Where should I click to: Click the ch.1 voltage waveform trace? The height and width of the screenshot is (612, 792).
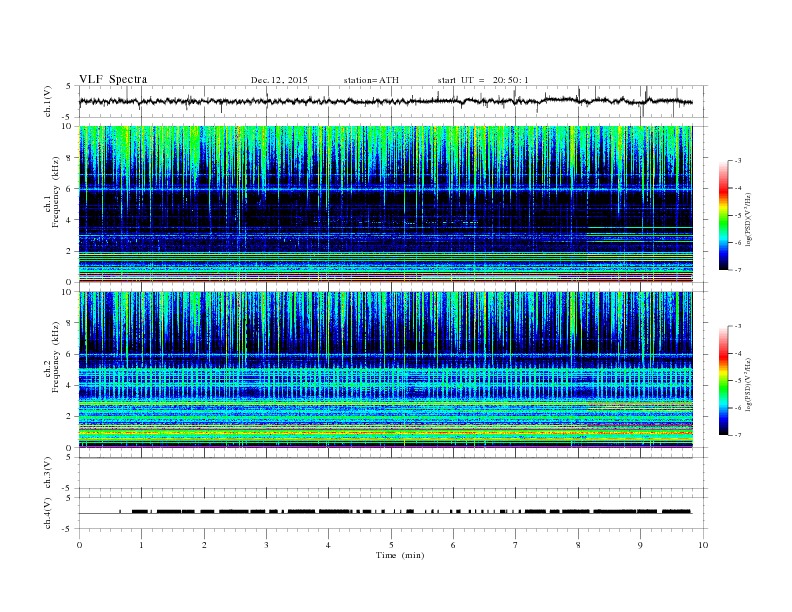point(385,101)
